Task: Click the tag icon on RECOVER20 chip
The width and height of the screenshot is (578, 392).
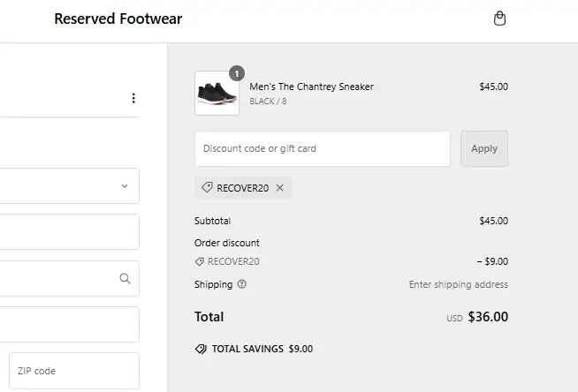Action: click(x=207, y=187)
